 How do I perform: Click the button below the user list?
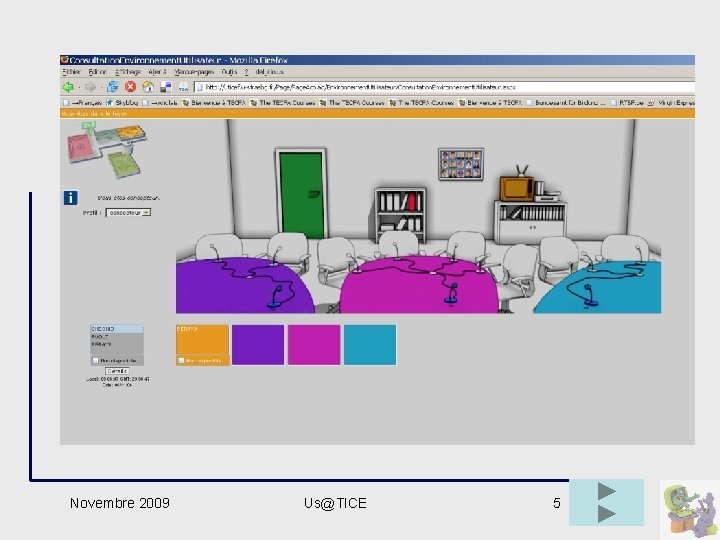pyautogui.click(x=117, y=371)
